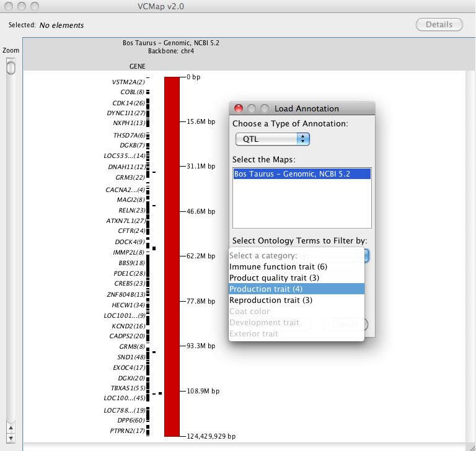The image size is (476, 451).
Task: Click the GENE column header
Action: tap(137, 66)
